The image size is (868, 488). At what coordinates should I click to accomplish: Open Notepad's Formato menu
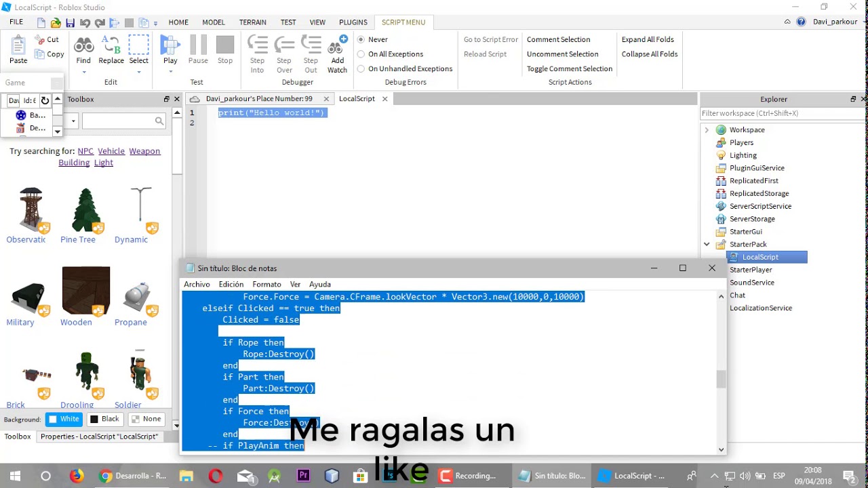pyautogui.click(x=267, y=285)
